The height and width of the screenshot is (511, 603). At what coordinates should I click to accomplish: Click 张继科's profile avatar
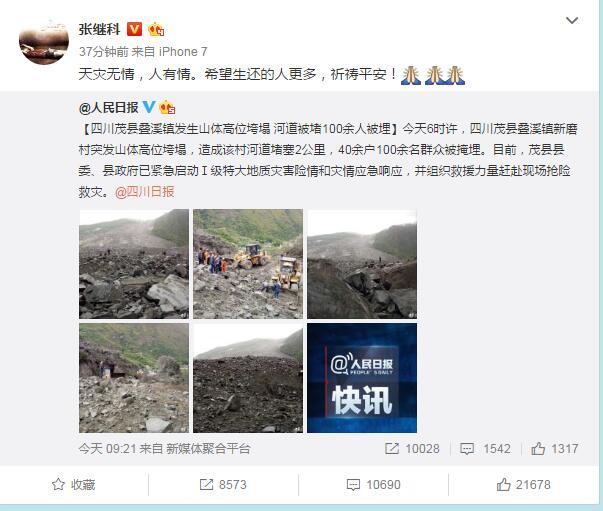(x=44, y=42)
